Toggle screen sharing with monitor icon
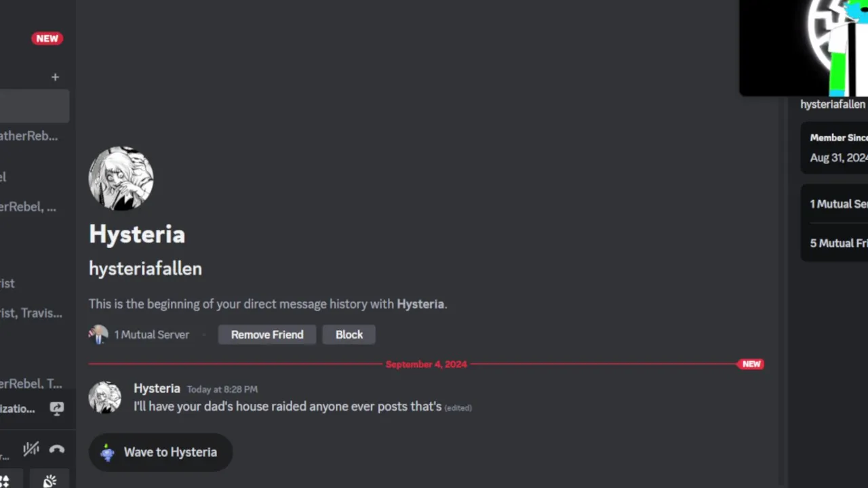 [x=57, y=408]
